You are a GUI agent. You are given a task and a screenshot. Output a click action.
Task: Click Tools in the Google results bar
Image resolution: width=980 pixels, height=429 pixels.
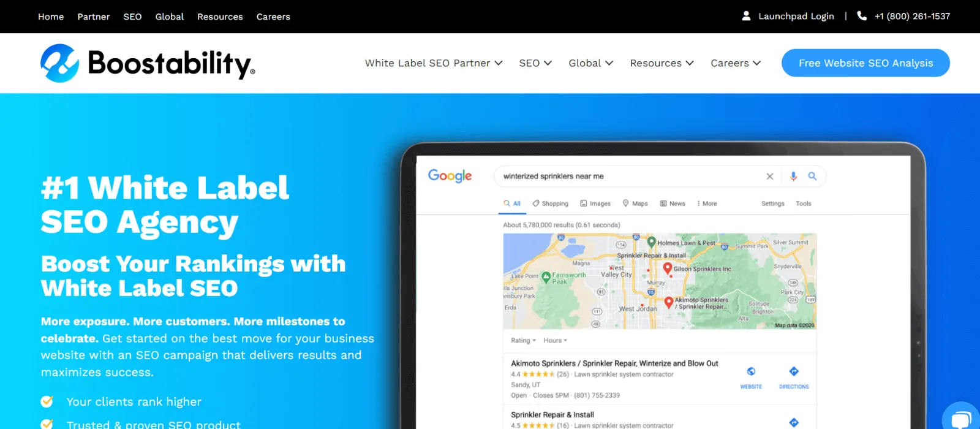[804, 203]
